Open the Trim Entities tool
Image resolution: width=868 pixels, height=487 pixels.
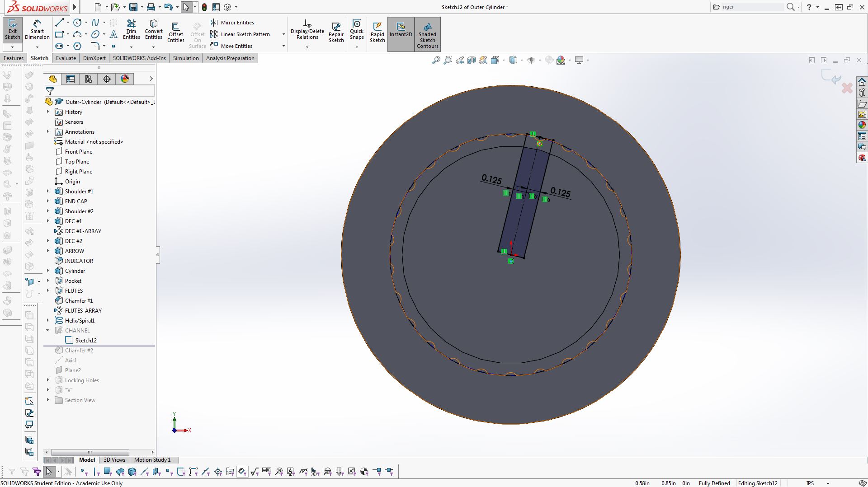[131, 30]
